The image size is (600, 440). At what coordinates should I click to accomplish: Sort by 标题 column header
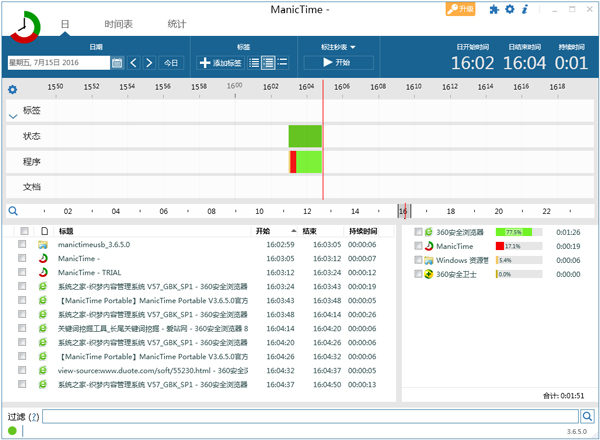[x=66, y=231]
